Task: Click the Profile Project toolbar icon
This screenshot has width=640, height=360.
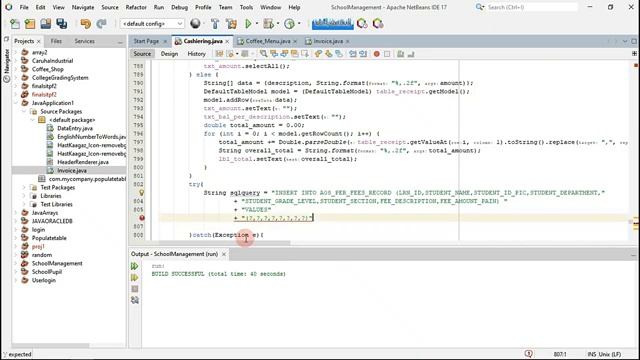Action: pyautogui.click(x=289, y=24)
